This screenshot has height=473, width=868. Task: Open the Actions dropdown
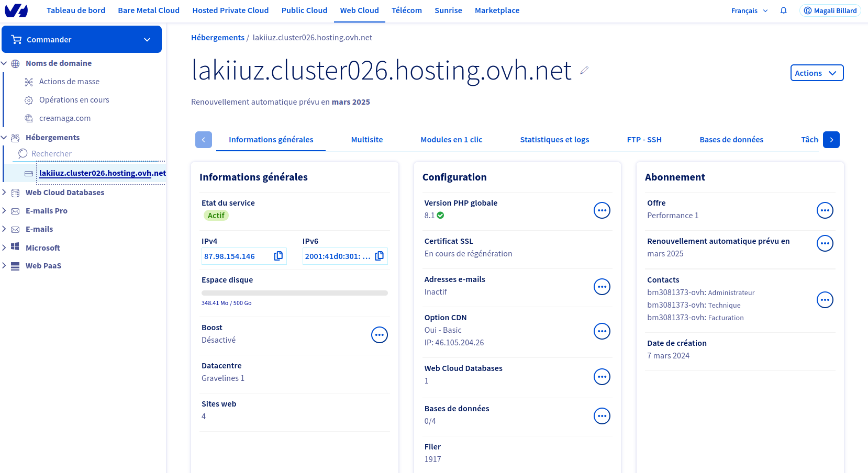pos(816,73)
